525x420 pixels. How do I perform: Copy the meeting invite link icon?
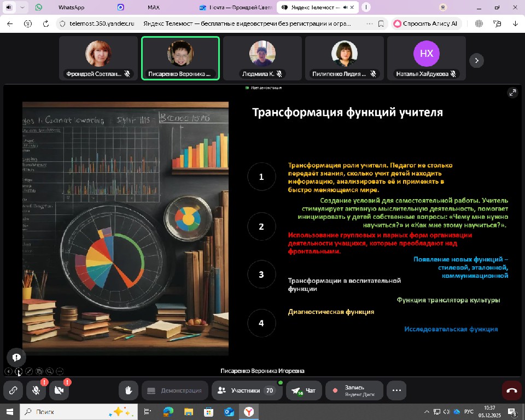click(x=13, y=390)
